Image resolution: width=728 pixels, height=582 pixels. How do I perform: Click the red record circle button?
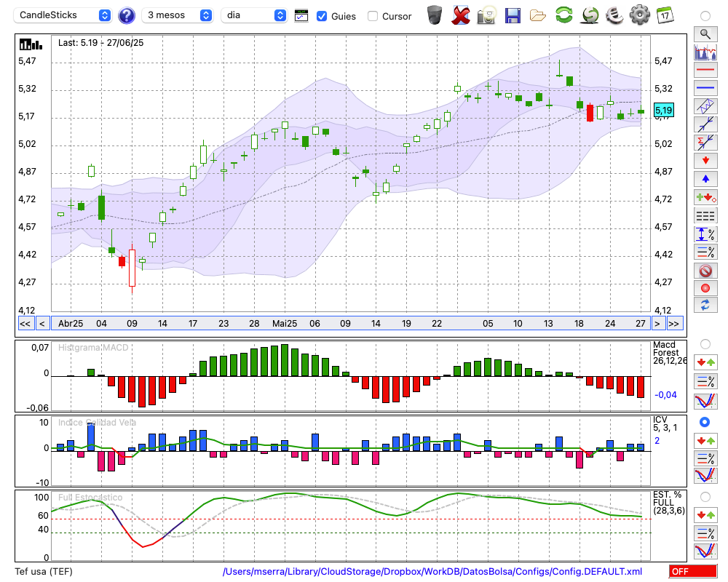(705, 288)
